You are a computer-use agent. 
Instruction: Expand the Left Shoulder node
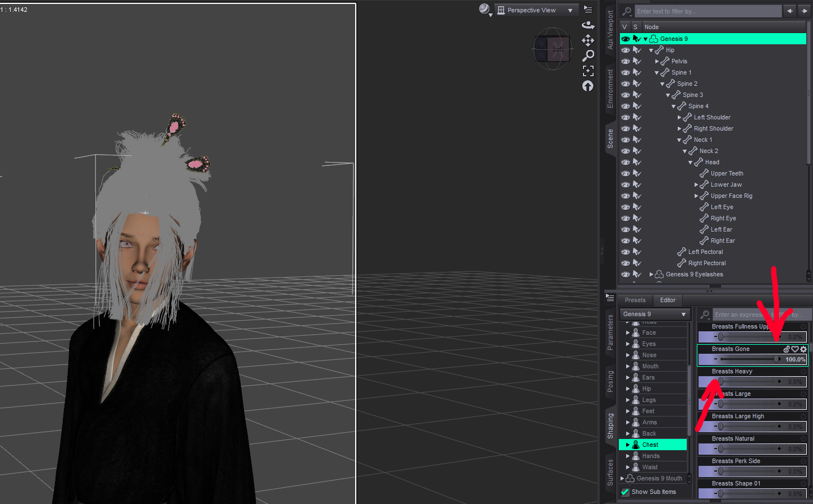679,117
